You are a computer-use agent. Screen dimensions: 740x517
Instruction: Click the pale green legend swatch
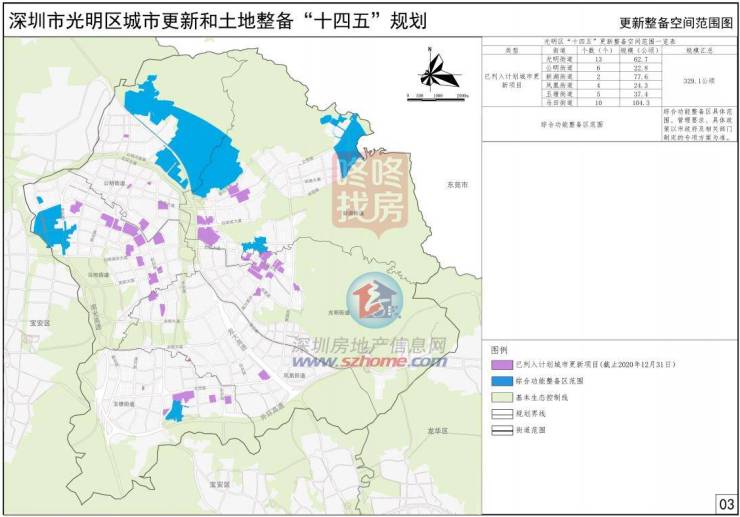[502, 397]
